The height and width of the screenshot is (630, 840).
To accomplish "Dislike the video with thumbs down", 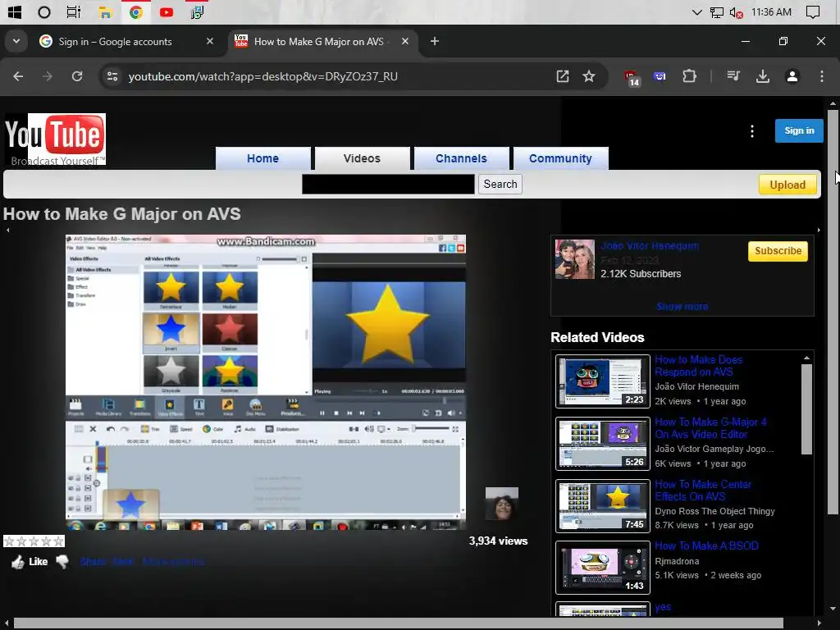I will click(62, 561).
